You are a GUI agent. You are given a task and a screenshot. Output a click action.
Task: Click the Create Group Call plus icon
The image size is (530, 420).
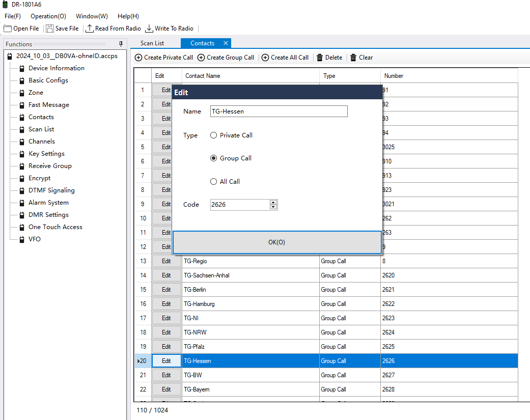click(x=201, y=58)
